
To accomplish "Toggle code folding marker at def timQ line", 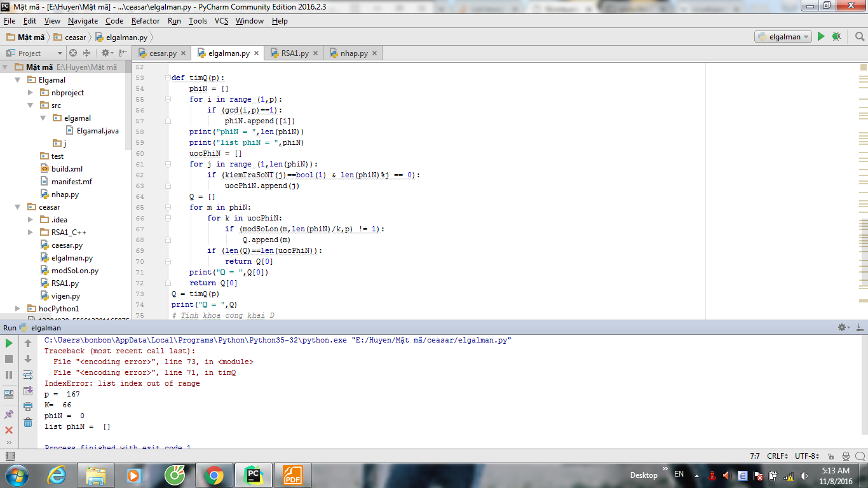I will coord(168,78).
